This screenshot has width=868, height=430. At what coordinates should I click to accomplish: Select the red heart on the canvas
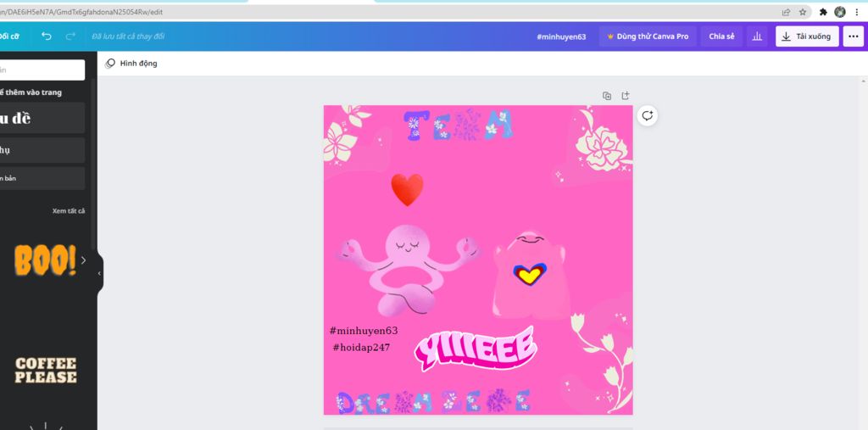click(407, 189)
